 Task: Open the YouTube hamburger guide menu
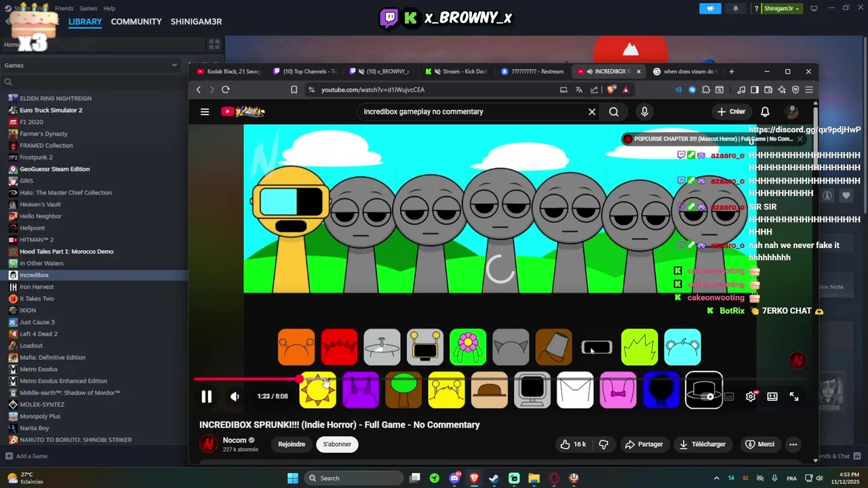tap(205, 112)
